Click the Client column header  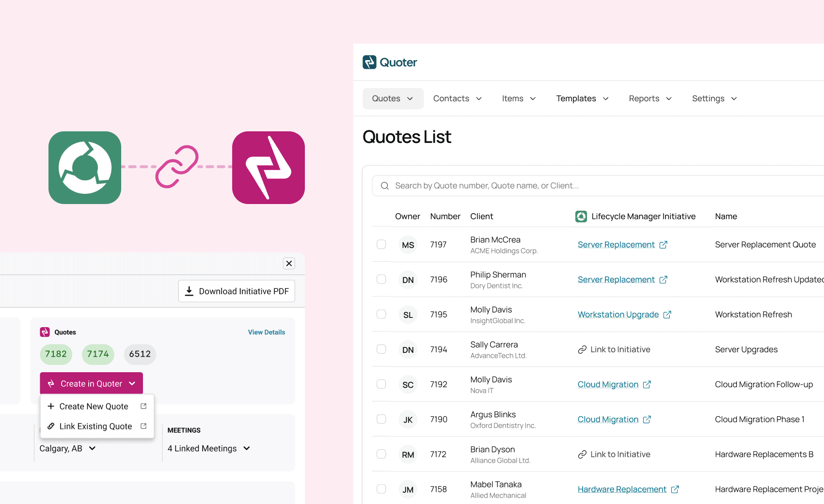pyautogui.click(x=481, y=216)
